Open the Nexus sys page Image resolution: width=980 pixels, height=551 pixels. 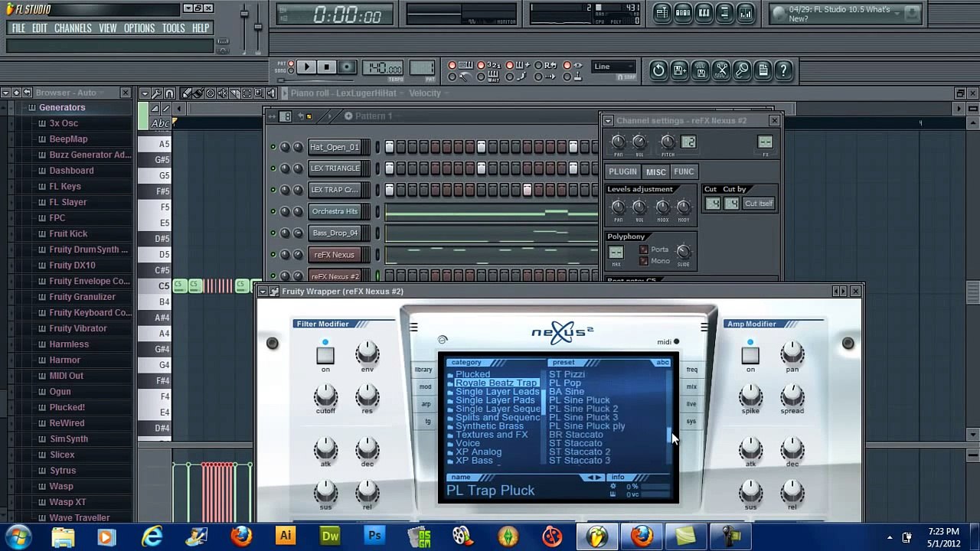pos(691,422)
